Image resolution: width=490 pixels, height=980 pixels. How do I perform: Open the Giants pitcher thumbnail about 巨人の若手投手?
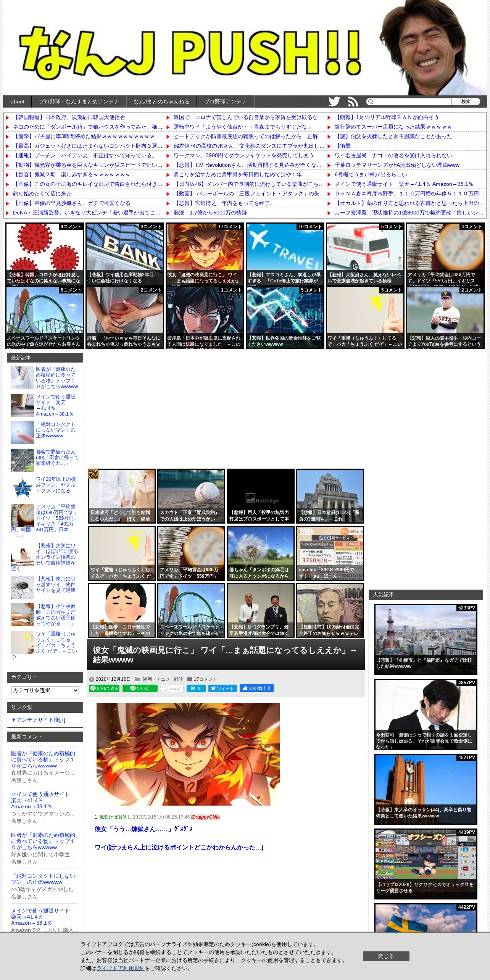(445, 318)
